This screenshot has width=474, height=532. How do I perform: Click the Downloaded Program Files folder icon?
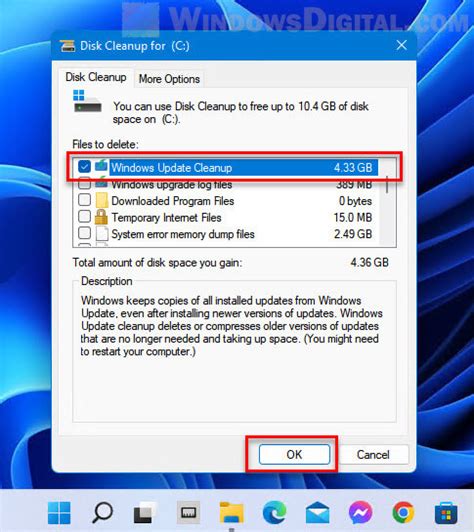pyautogui.click(x=101, y=200)
